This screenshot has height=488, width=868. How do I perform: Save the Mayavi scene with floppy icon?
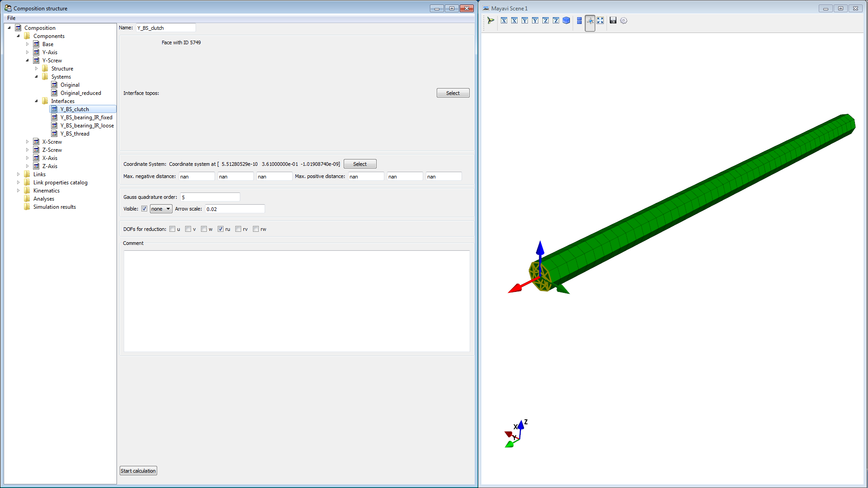(613, 20)
